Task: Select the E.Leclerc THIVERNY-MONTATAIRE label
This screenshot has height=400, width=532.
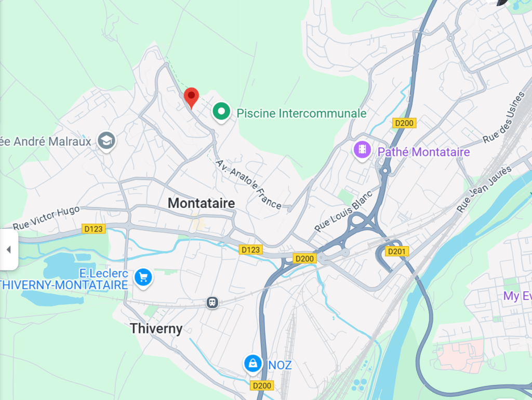Action: 64,279
